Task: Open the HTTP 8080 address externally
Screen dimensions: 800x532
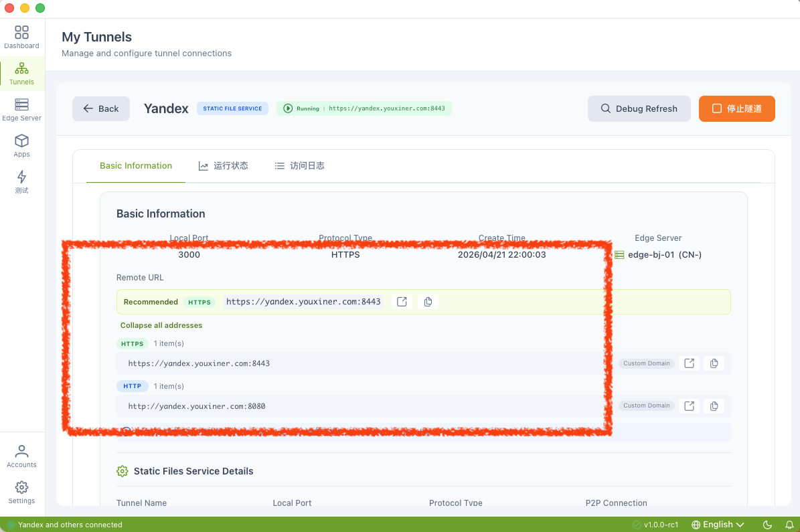Action: [690, 406]
